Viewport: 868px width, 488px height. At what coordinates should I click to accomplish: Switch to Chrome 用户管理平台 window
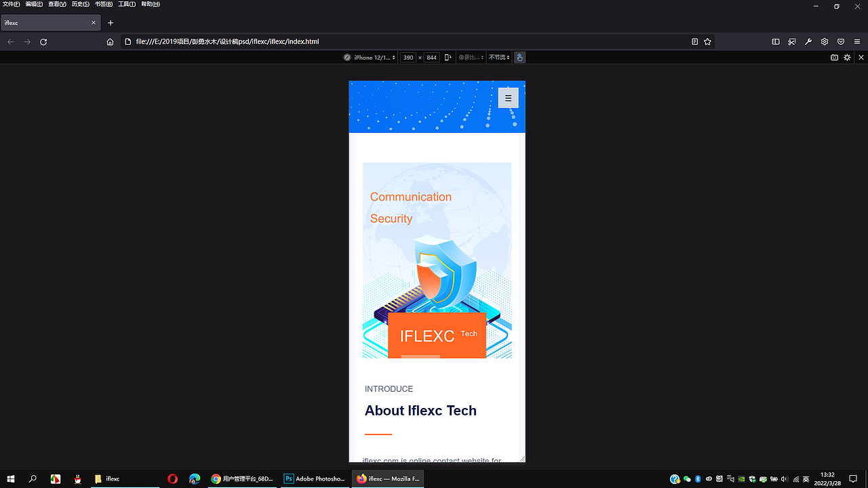pos(242,479)
